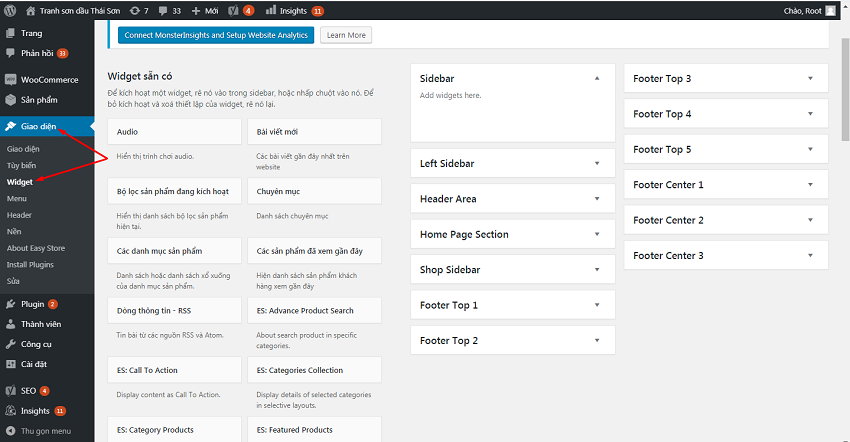Expand the Footer Top 3 area
This screenshot has width=850, height=442.
pos(810,79)
